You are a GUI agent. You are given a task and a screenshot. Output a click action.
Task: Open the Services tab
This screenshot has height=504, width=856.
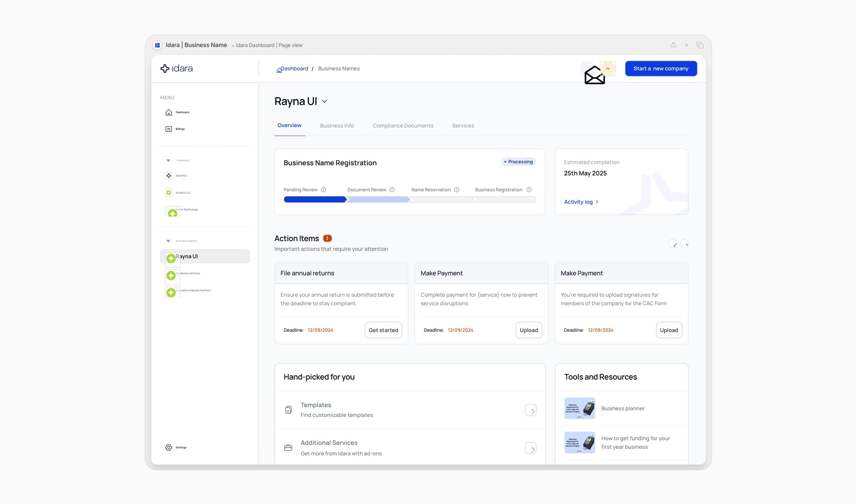pyautogui.click(x=463, y=126)
